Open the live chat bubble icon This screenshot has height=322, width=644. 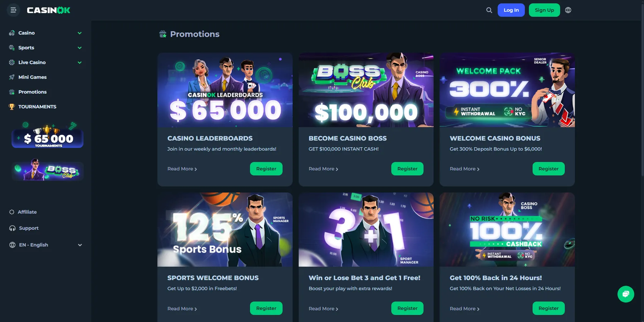625,294
